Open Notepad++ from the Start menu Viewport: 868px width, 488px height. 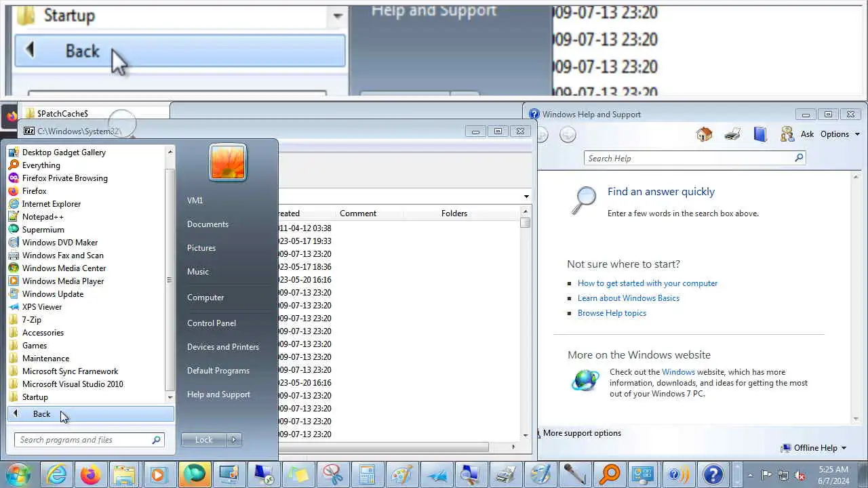coord(43,217)
